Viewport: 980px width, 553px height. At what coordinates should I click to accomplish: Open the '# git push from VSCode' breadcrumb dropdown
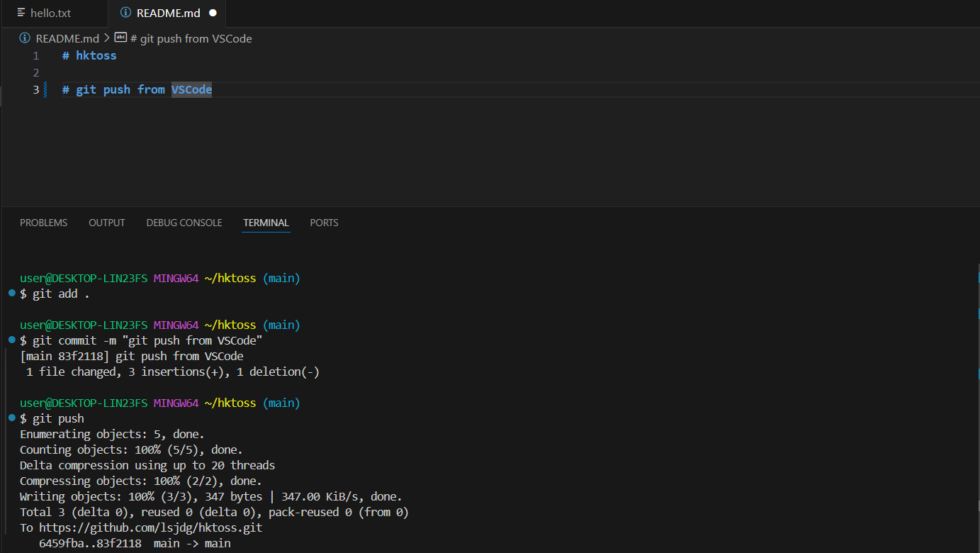click(x=191, y=38)
